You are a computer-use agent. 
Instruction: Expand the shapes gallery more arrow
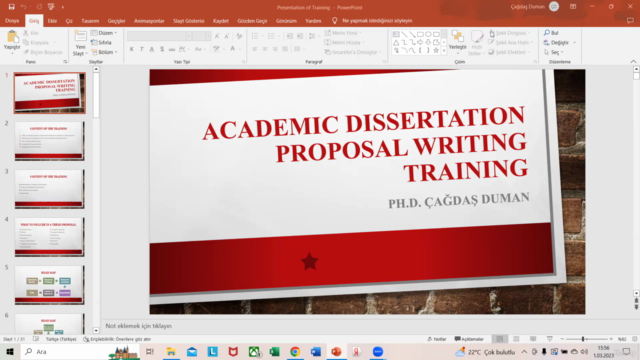pos(444,51)
